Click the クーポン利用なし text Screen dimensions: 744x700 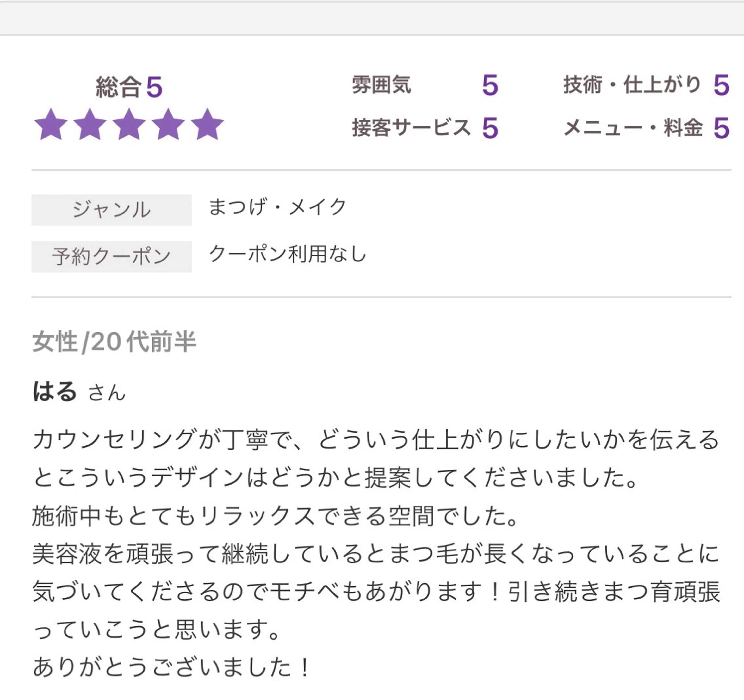coord(287,254)
